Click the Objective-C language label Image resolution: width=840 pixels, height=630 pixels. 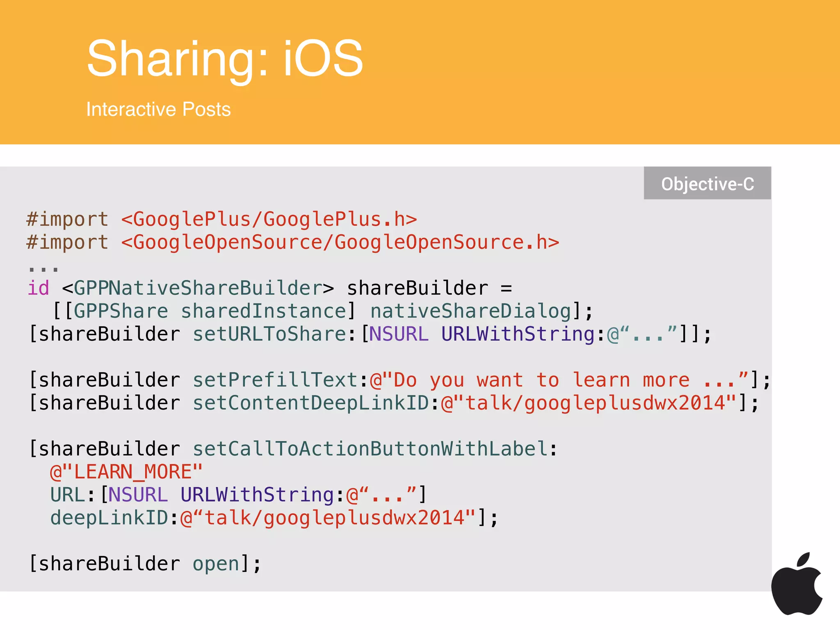pyautogui.click(x=708, y=183)
